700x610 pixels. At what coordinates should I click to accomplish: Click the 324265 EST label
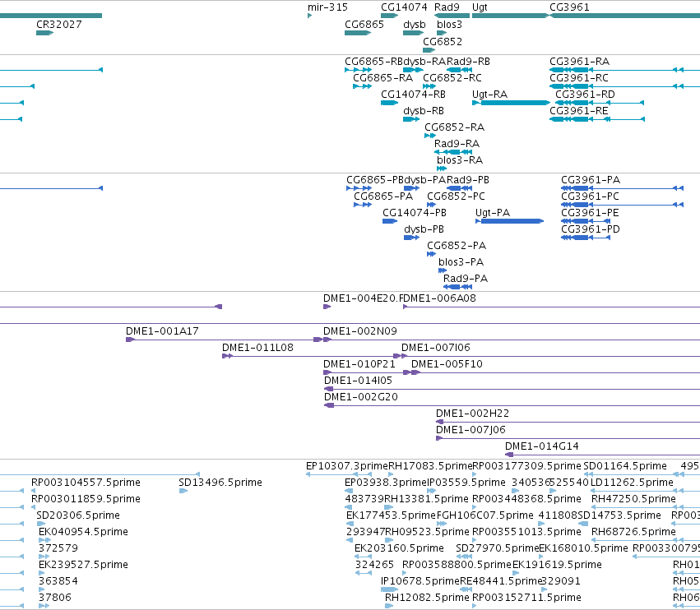[374, 565]
